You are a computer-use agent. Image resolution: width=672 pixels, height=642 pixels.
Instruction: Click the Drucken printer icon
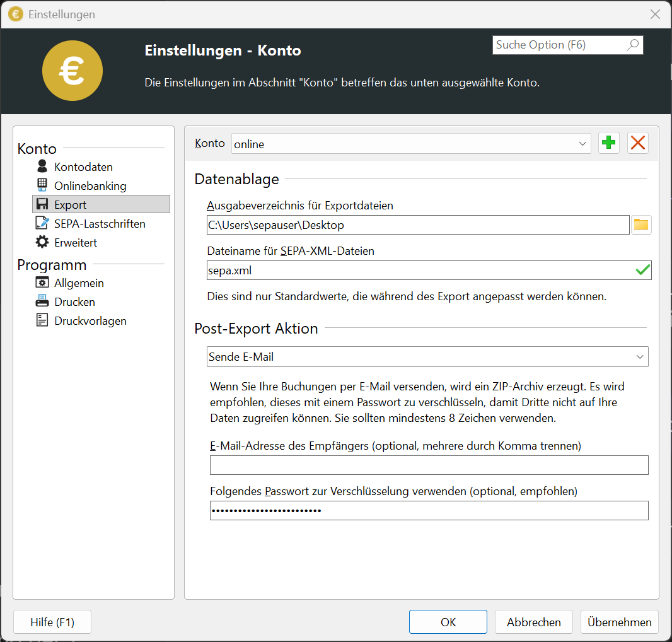point(42,301)
